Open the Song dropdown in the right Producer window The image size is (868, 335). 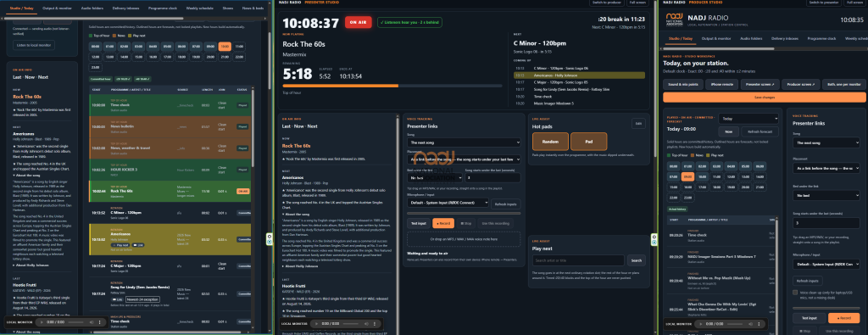click(x=826, y=142)
